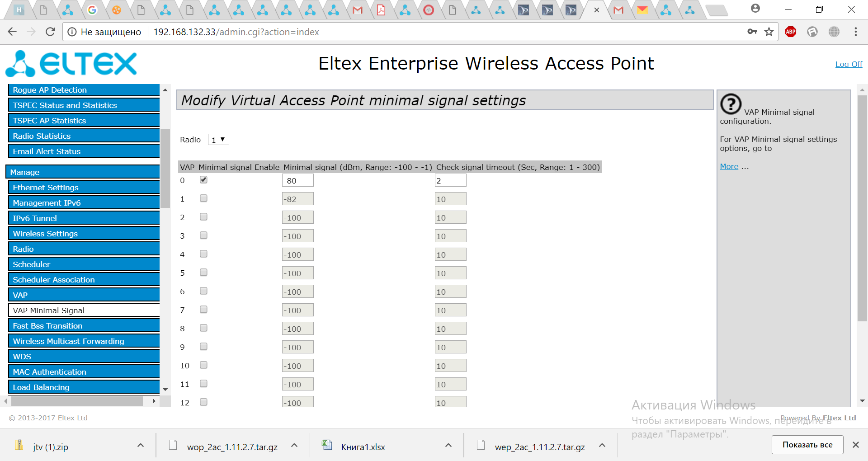This screenshot has width=868, height=461.
Task: Open the More help link
Action: pos(729,166)
